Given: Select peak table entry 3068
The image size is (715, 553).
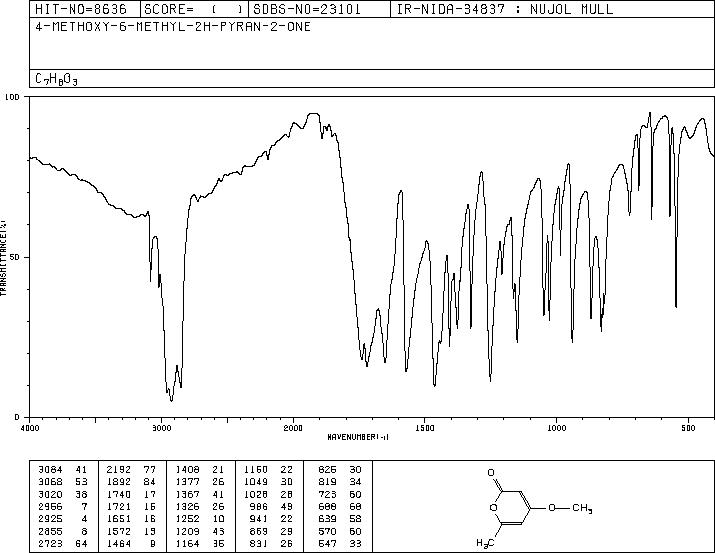Looking at the screenshot, I should (50, 482).
